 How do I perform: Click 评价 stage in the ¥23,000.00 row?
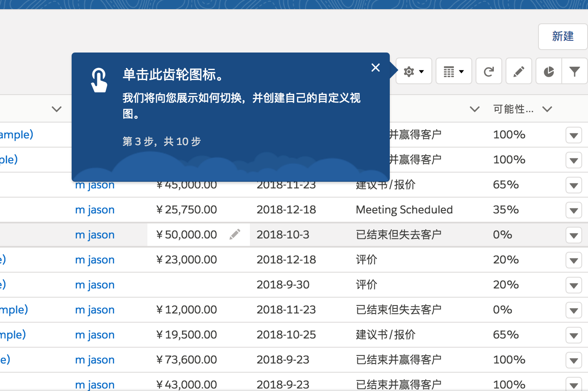366,260
